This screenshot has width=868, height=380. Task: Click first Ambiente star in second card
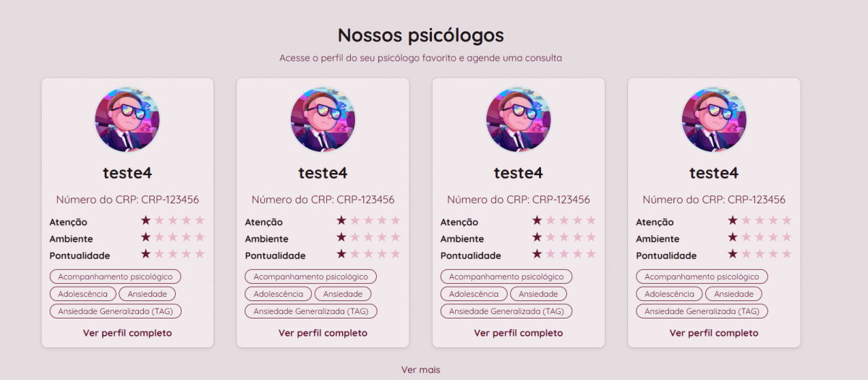point(341,237)
